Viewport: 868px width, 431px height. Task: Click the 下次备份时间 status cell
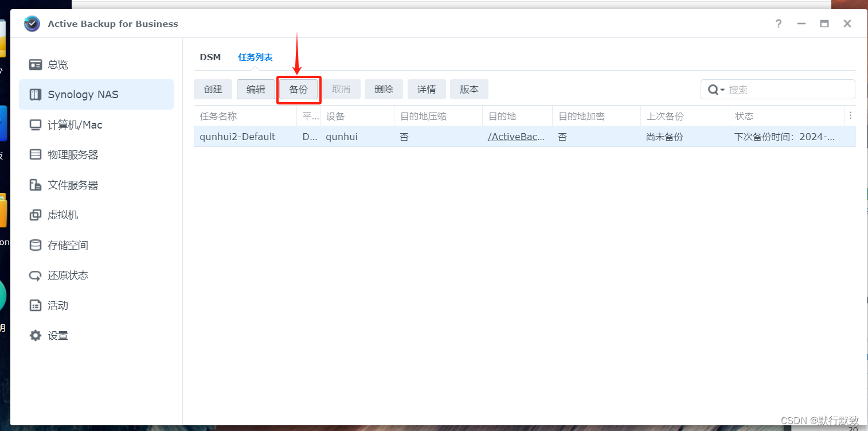pyautogui.click(x=784, y=137)
